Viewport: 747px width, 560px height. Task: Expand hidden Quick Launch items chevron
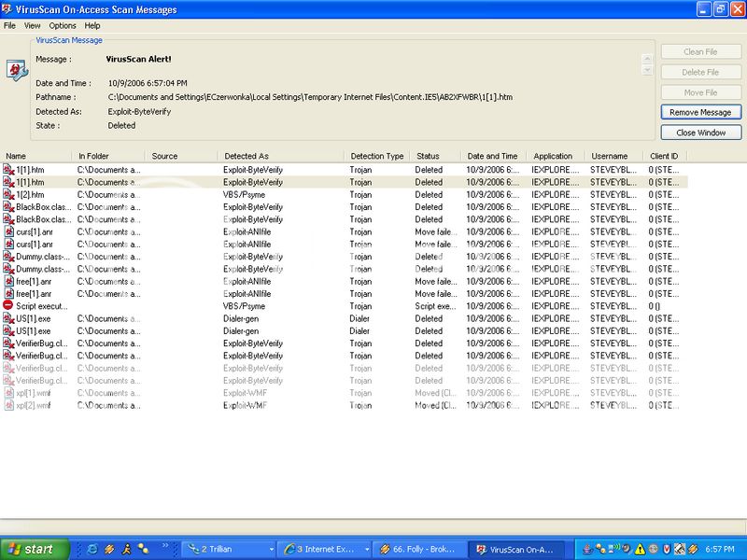[x=165, y=546]
